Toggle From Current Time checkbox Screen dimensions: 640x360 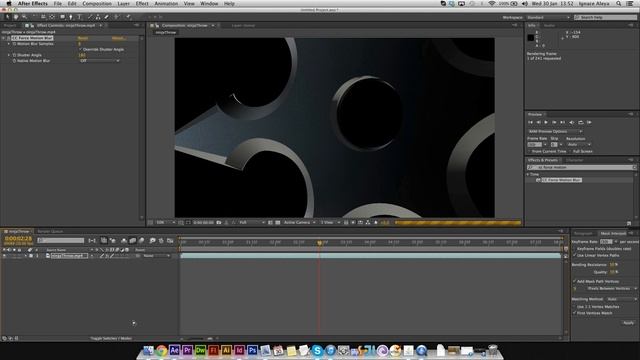529,151
